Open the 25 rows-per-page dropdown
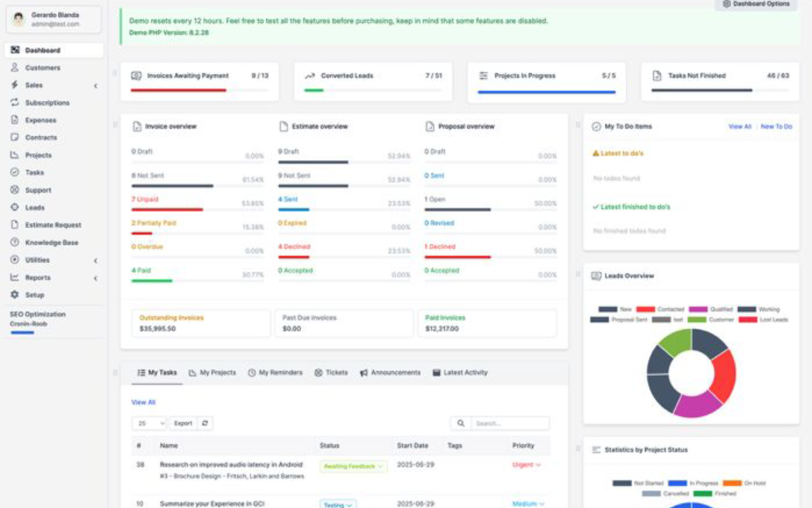This screenshot has height=508, width=812. pos(149,423)
